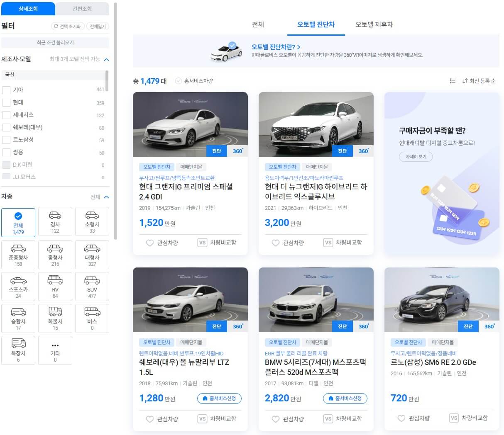Switch to 간편조회 search tab
Viewport: 504px width, 435px height.
82,9
